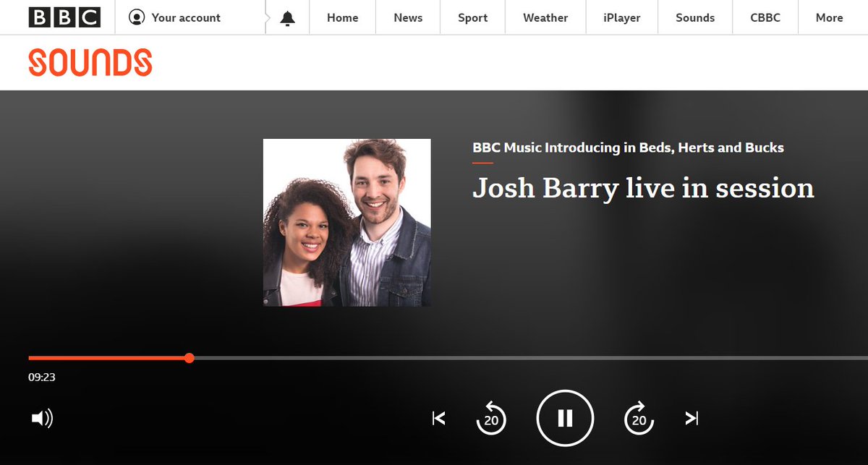Click the progress bar's orange handle
This screenshot has height=465, width=868.
coord(189,358)
